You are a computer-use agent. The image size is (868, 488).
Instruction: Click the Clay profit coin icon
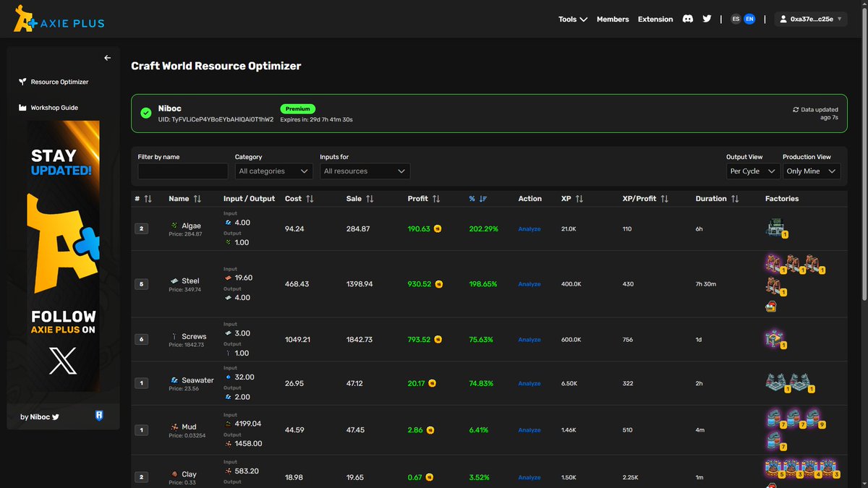(x=429, y=477)
